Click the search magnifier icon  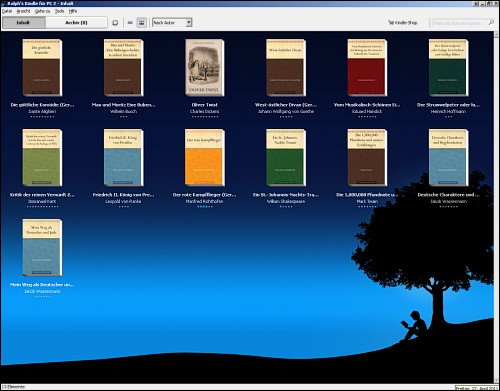491,22
